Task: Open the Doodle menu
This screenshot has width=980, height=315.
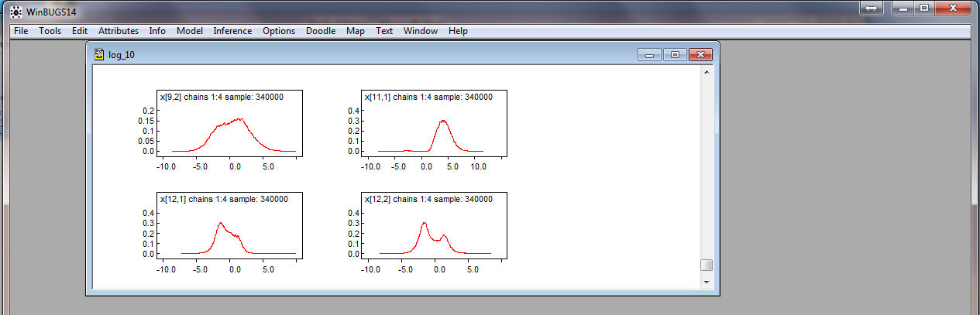Action: pyautogui.click(x=321, y=31)
